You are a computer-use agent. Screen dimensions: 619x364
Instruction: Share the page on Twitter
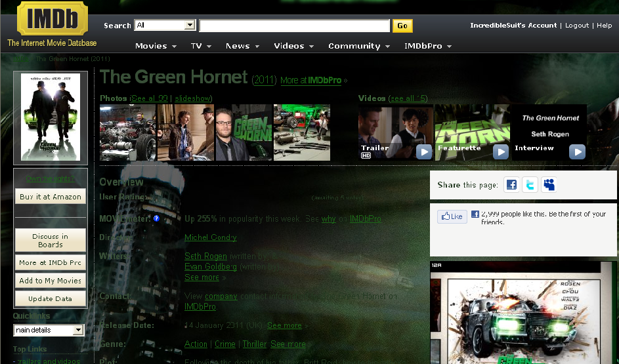[x=530, y=184]
